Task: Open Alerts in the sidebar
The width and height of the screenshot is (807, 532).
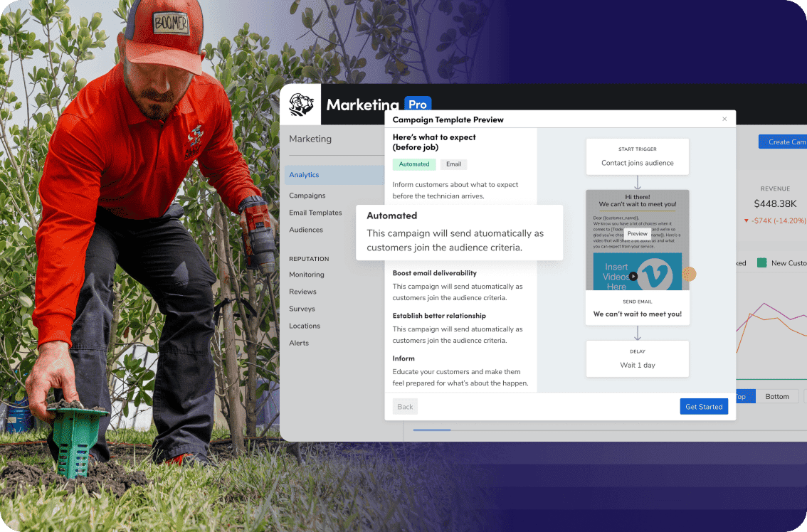Action: pyautogui.click(x=299, y=343)
